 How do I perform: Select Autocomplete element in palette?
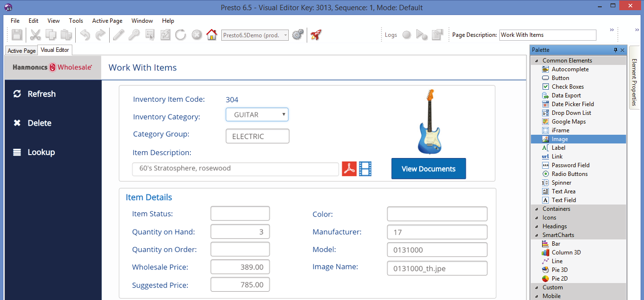(x=570, y=69)
